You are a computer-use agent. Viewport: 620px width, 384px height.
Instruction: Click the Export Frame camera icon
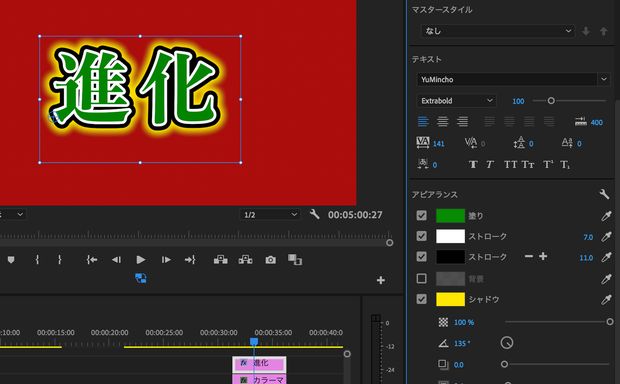coord(270,260)
